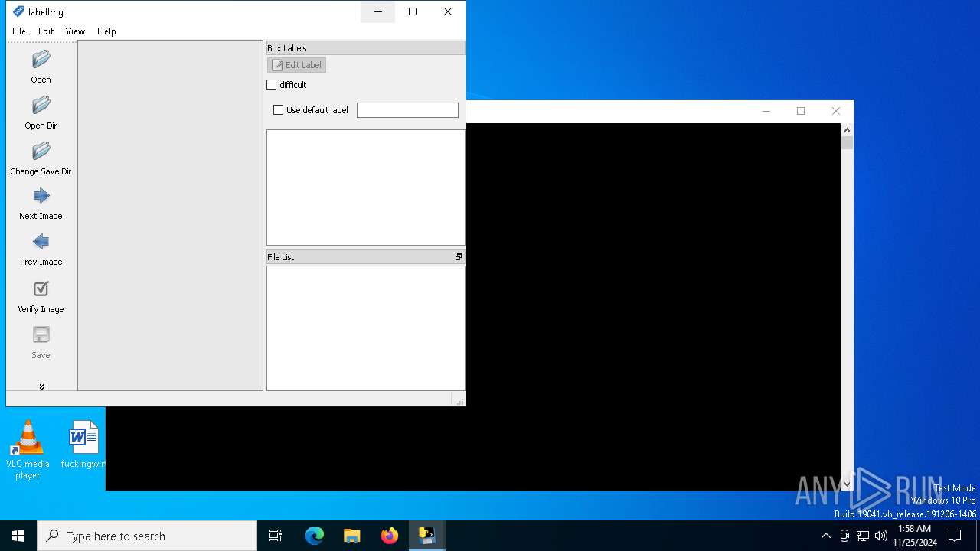Open the Edit menu
The height and width of the screenshot is (551, 980).
tap(46, 31)
